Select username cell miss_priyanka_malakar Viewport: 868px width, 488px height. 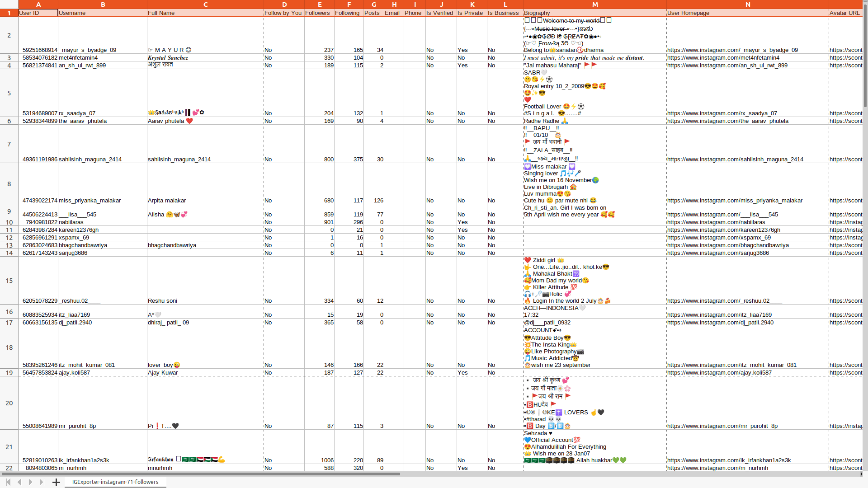(x=90, y=201)
